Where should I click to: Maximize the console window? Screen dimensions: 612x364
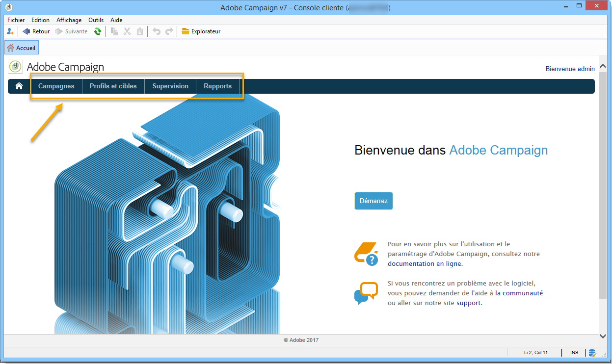(578, 7)
